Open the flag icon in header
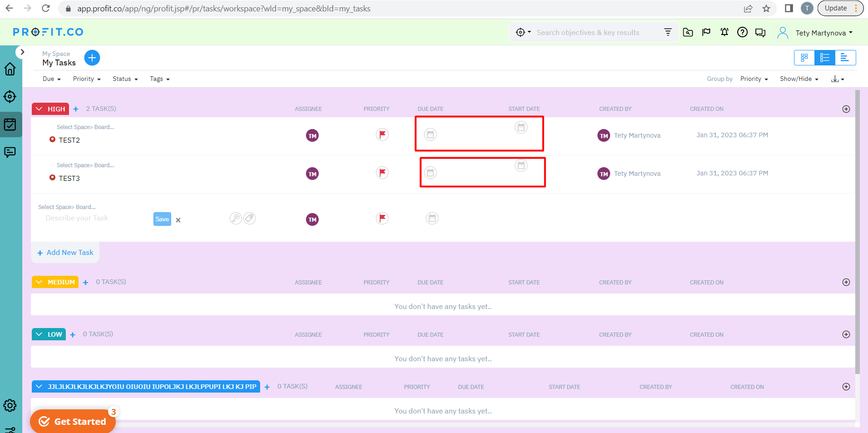868x433 pixels. tap(706, 32)
